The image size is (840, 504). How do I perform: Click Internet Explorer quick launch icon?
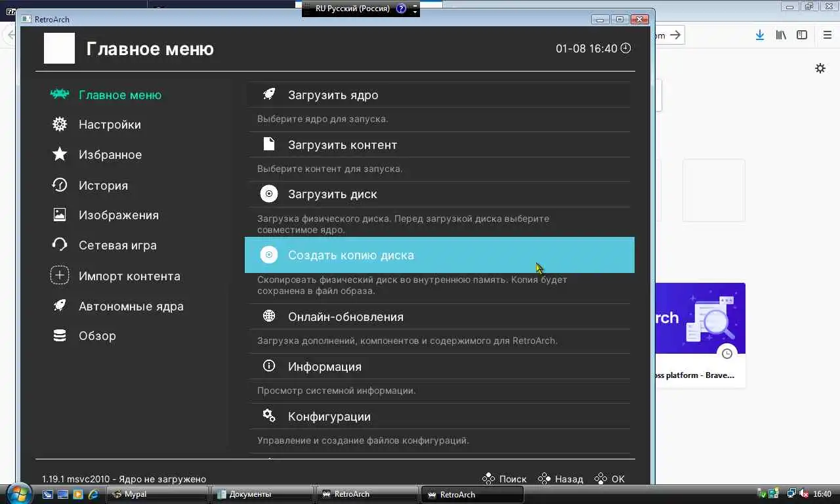pos(93,494)
